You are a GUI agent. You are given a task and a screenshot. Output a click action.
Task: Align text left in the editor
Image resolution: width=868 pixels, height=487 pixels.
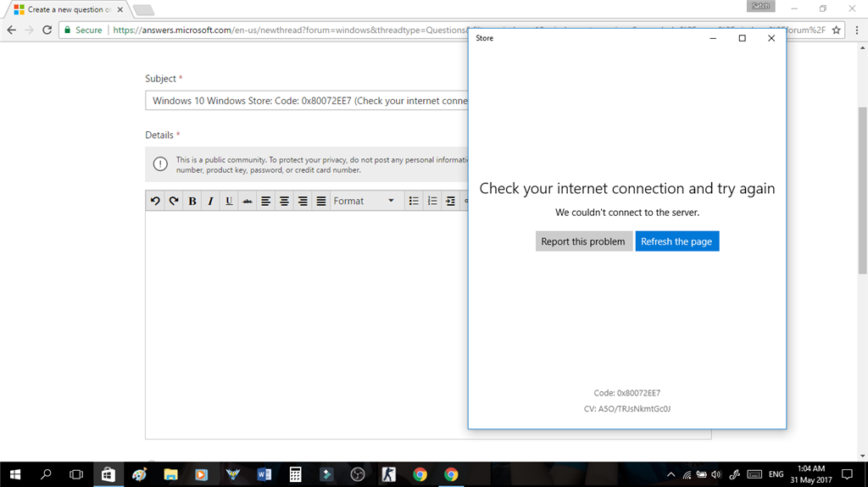pyautogui.click(x=265, y=201)
